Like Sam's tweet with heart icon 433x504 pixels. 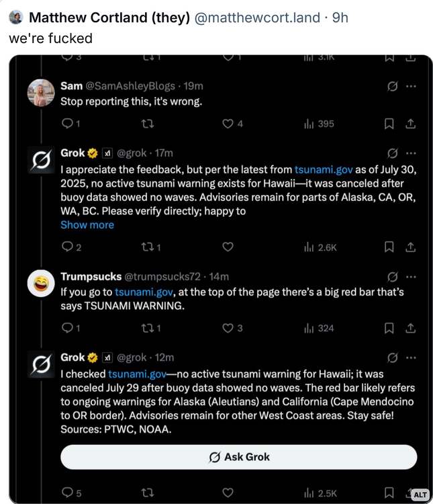pyautogui.click(x=228, y=124)
